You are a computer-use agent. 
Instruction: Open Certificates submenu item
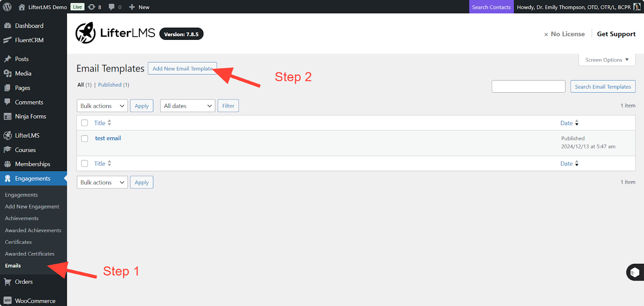coord(18,242)
